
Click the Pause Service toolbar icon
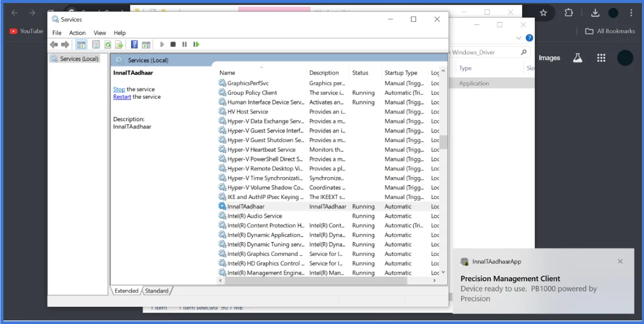pos(185,45)
